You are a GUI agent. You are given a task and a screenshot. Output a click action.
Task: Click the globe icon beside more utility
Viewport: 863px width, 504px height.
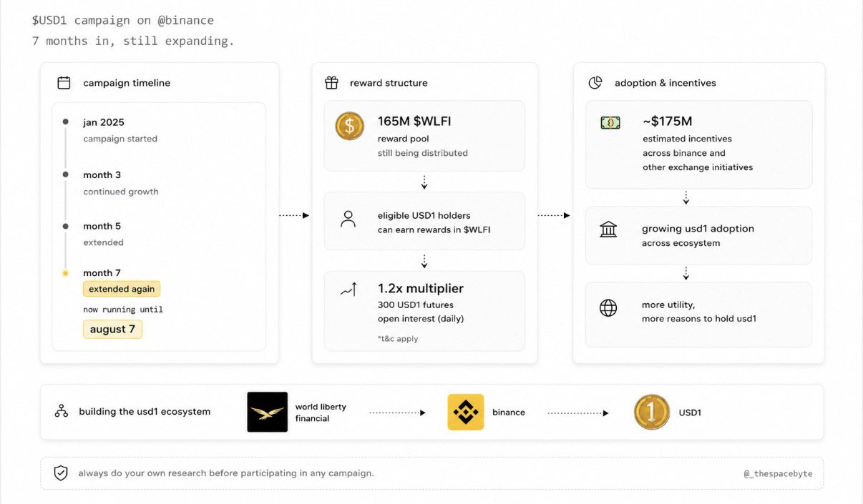608,308
